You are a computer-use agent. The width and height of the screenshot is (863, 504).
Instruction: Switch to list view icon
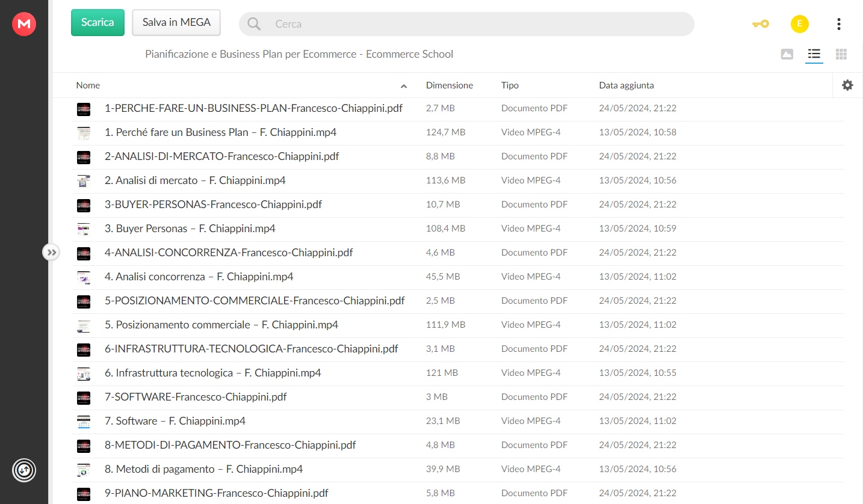pyautogui.click(x=814, y=54)
